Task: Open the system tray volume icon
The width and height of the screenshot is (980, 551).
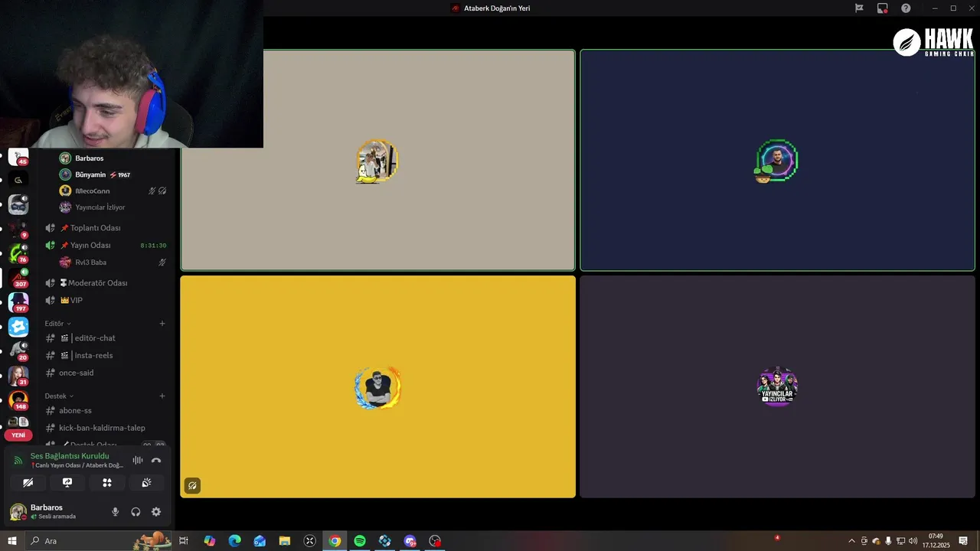Action: 913,541
